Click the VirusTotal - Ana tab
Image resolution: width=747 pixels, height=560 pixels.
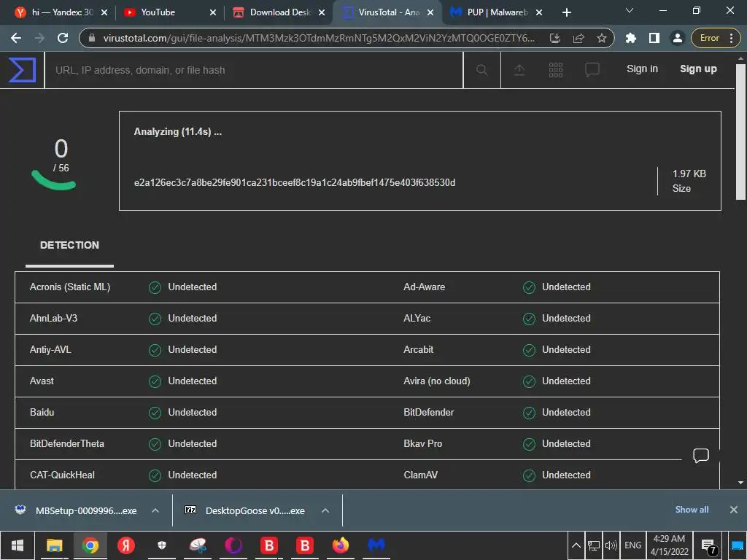click(389, 12)
